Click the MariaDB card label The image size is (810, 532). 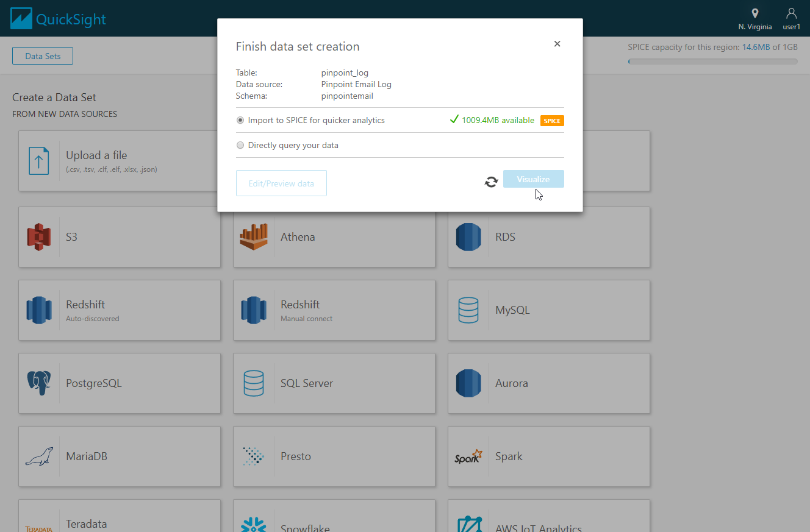[87, 456]
